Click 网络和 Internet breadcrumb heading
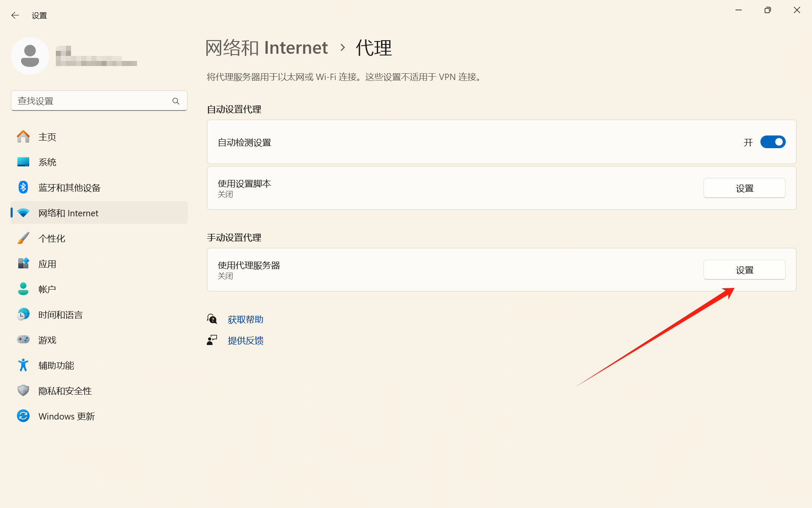Viewport: 812px width, 508px height. point(266,48)
